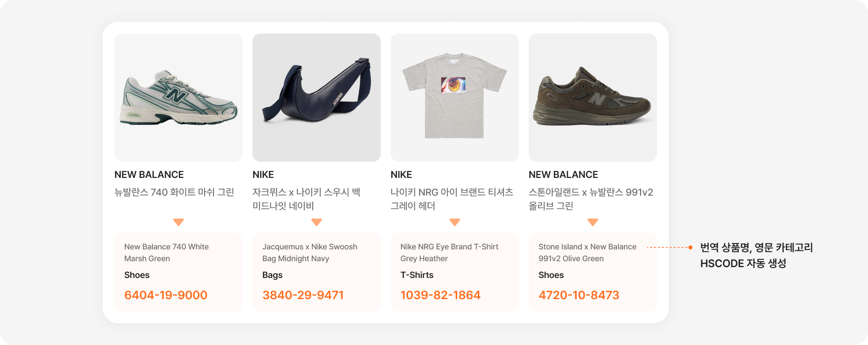Image resolution: width=868 pixels, height=345 pixels.
Task: Select the grey Nike T-shirt image
Action: (455, 98)
